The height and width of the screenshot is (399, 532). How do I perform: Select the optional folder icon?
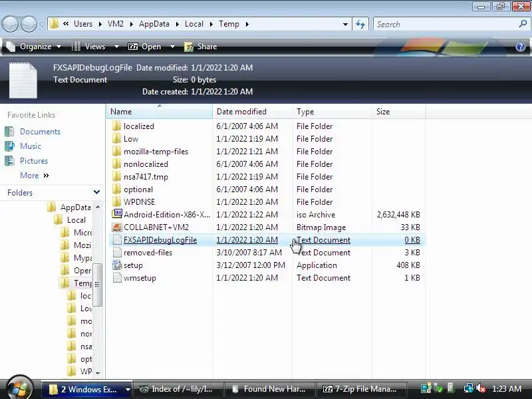tap(116, 189)
